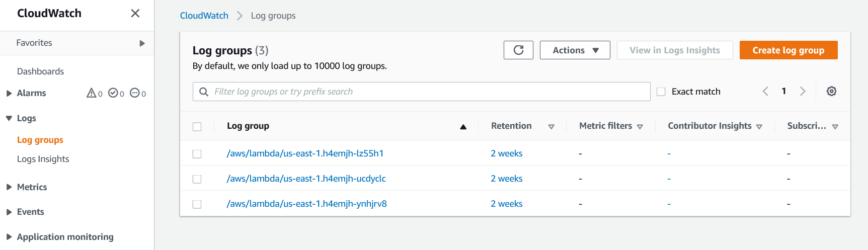Check the ynhjrv8 log group row
This screenshot has height=250, width=868.
pyautogui.click(x=197, y=204)
